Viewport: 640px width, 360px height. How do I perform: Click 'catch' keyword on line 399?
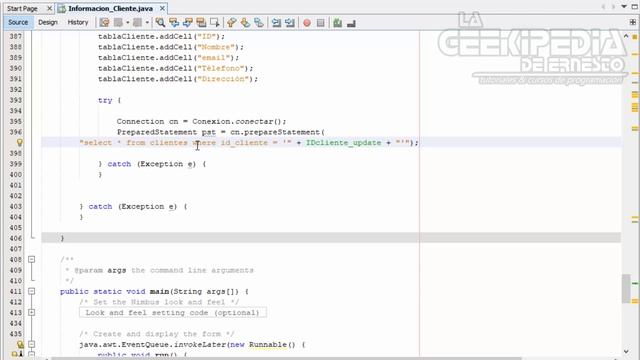[119, 164]
